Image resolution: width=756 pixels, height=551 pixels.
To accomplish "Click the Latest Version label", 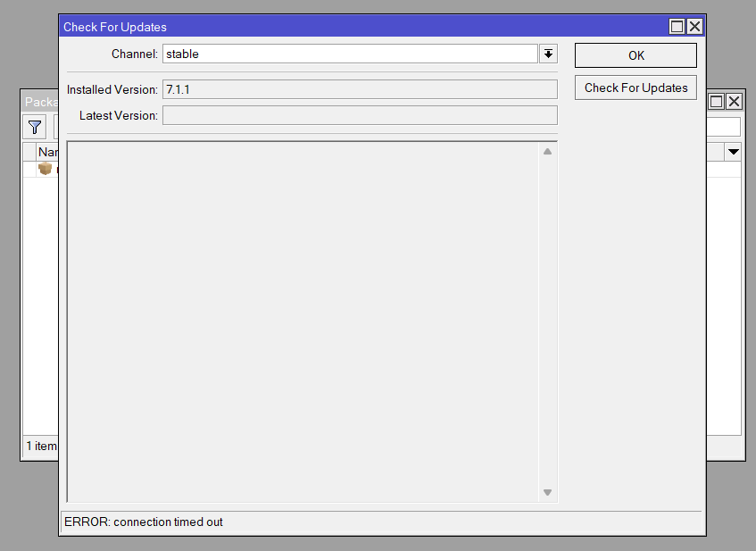I will pyautogui.click(x=119, y=116).
